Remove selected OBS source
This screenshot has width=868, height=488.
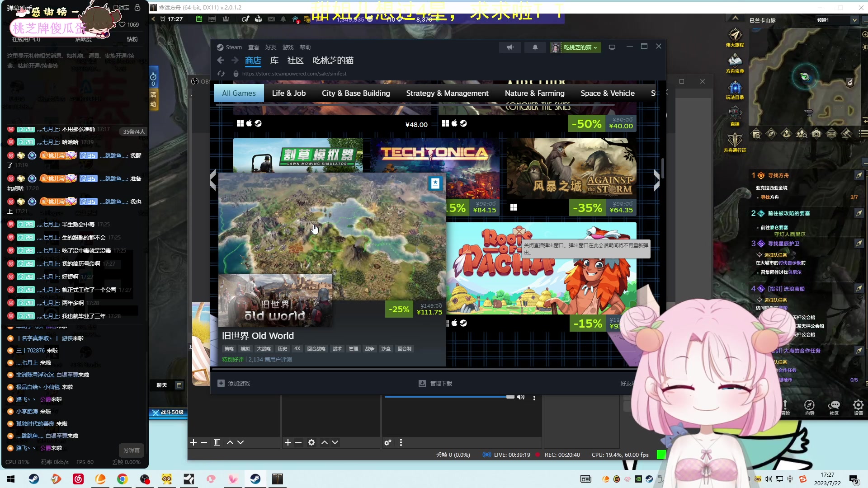tap(298, 442)
